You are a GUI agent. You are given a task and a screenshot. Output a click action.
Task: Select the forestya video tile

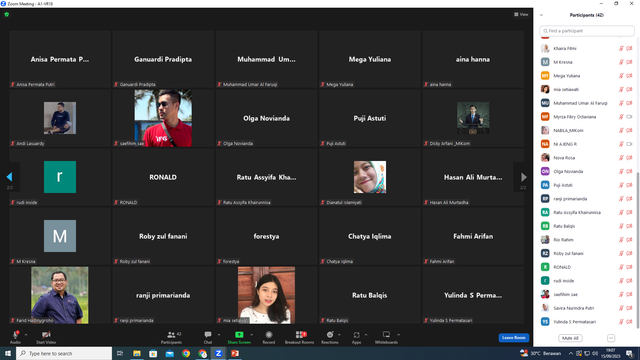tap(266, 236)
